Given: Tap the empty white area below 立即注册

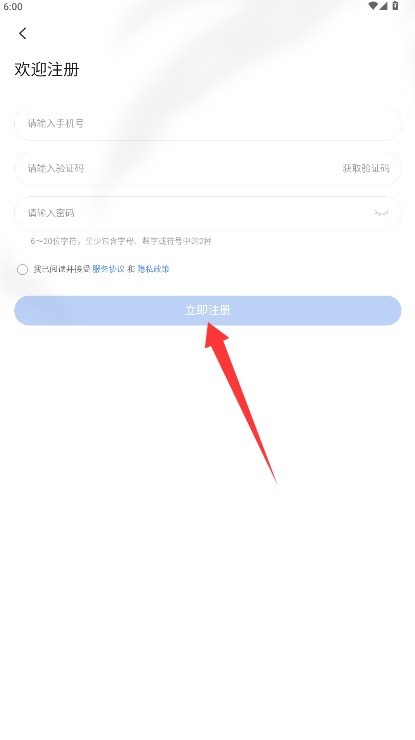Looking at the screenshot, I should click(x=208, y=590).
